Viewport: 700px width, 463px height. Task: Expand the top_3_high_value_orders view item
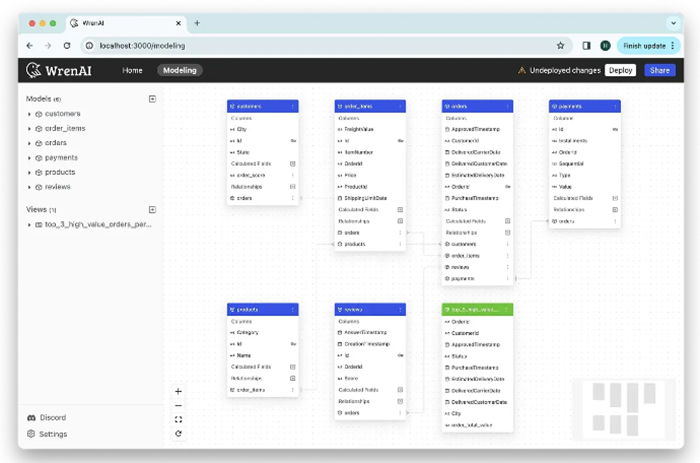(29, 226)
